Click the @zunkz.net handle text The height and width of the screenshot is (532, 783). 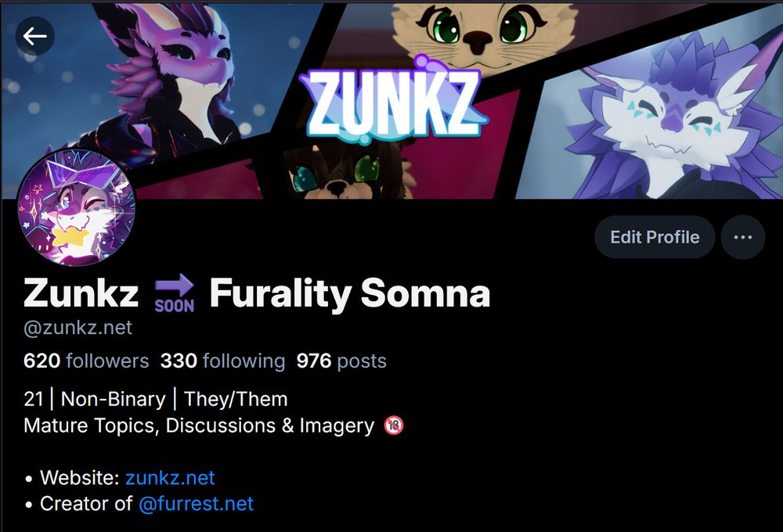pos(78,328)
